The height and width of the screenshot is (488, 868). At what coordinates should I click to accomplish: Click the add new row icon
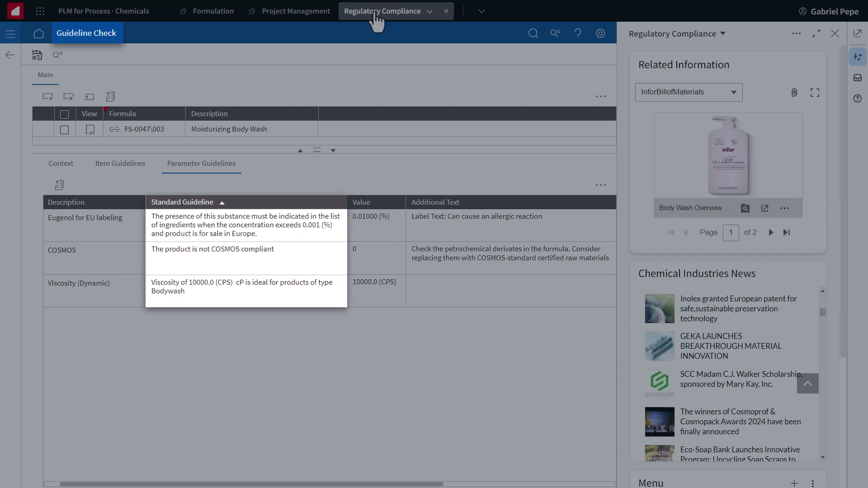coord(48,97)
